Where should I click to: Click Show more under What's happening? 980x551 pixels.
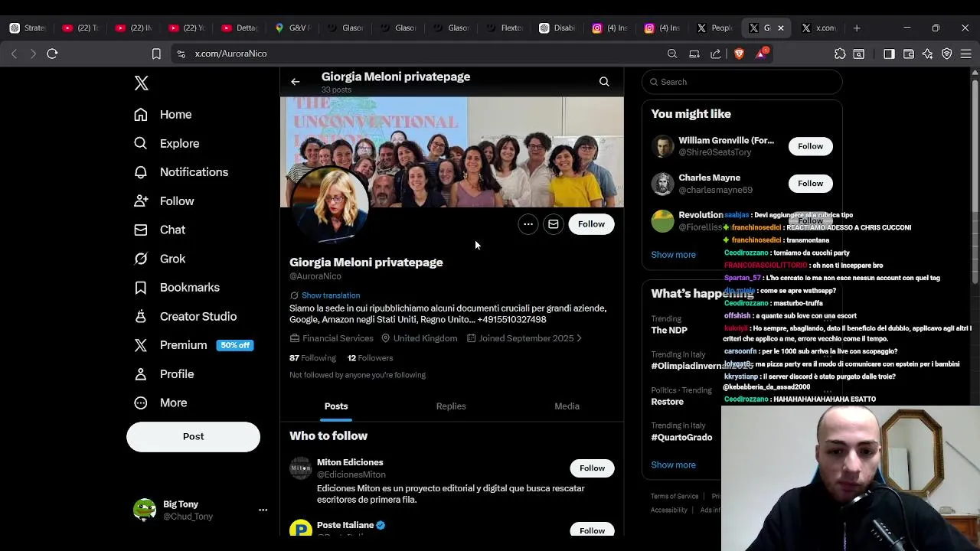pyautogui.click(x=673, y=465)
